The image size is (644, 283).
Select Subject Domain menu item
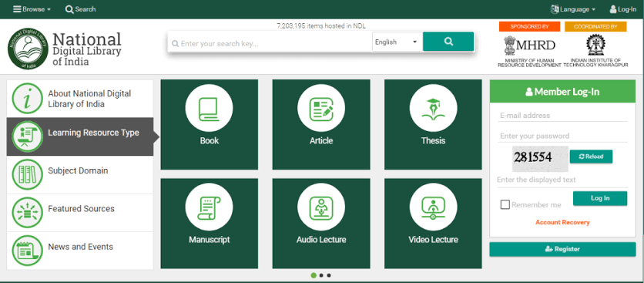(80, 174)
